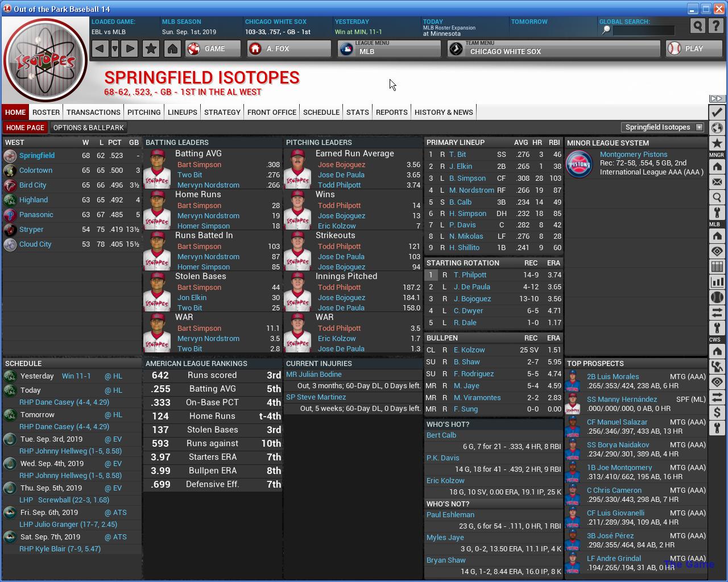Open the mail envelope icon in sidebar

tap(717, 182)
